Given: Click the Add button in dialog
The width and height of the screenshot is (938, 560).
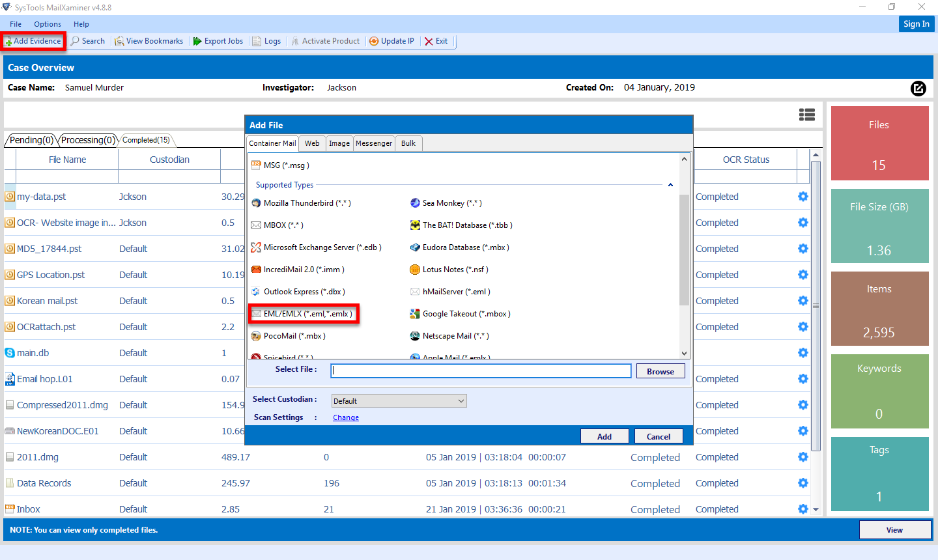Looking at the screenshot, I should [604, 436].
